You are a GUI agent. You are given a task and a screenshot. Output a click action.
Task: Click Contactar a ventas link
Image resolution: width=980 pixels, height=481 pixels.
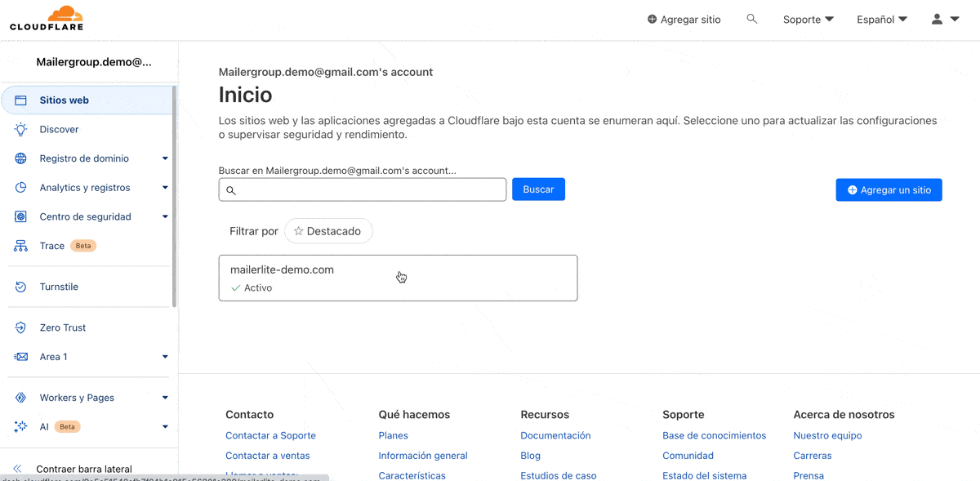coord(268,456)
